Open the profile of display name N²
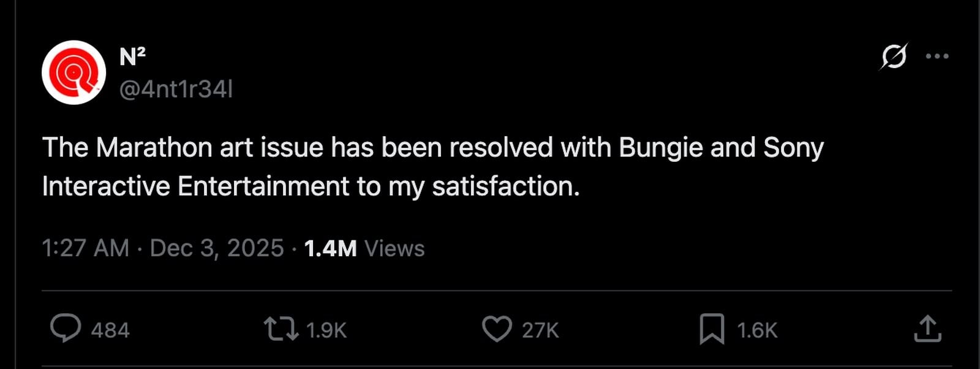Screen dimensions: 980x369 click(131, 54)
